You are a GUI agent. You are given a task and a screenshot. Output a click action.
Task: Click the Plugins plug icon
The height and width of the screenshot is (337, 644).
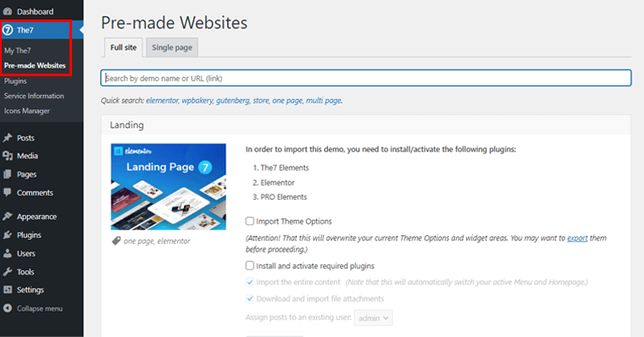point(8,235)
